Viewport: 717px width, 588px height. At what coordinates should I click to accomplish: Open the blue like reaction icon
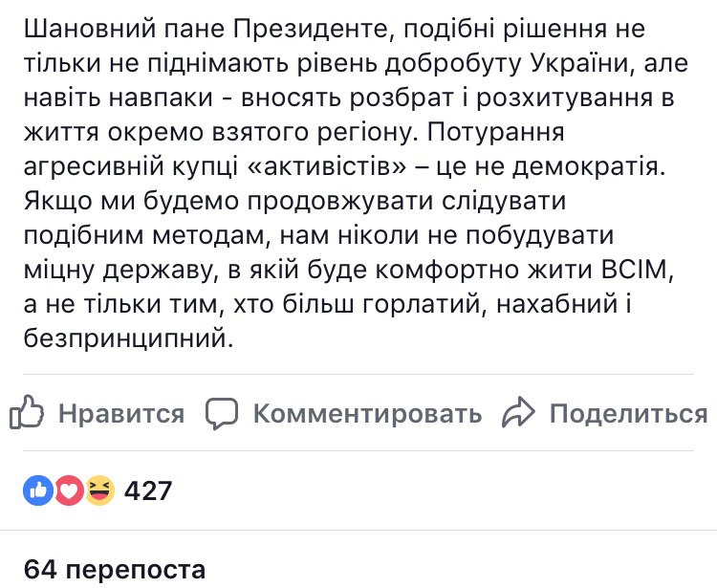(38, 490)
